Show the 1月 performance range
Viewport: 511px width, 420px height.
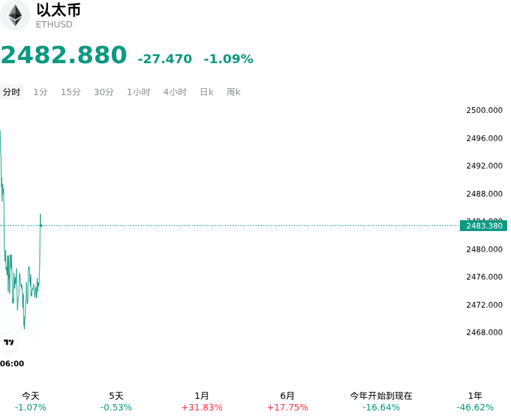coord(202,401)
